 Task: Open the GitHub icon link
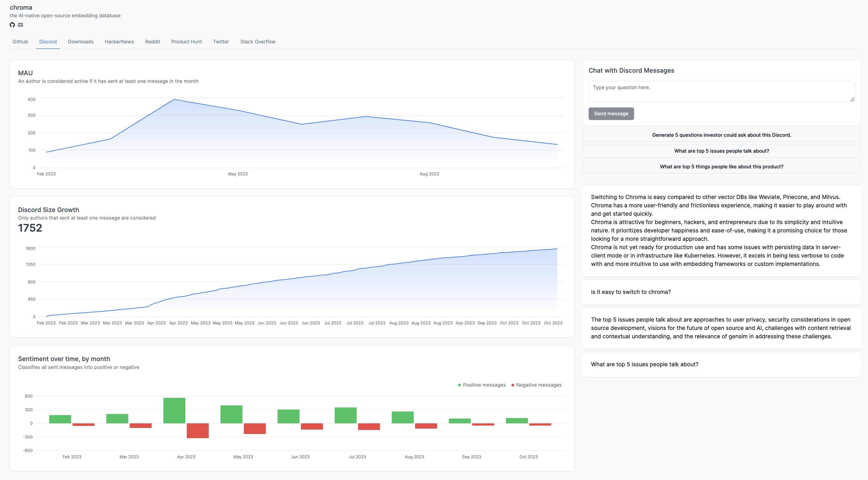(12, 25)
